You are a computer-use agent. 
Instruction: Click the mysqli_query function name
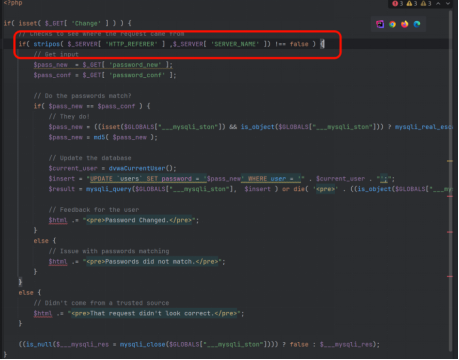[109, 189]
